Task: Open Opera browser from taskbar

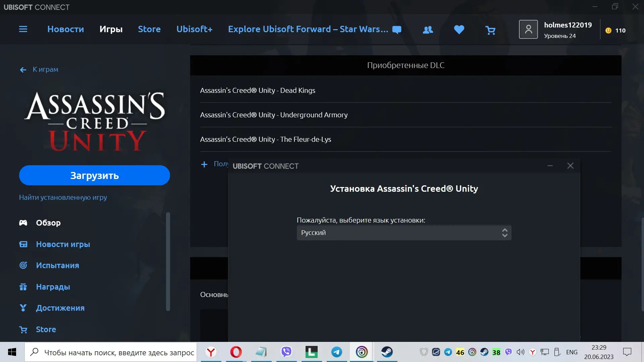Action: point(236,352)
